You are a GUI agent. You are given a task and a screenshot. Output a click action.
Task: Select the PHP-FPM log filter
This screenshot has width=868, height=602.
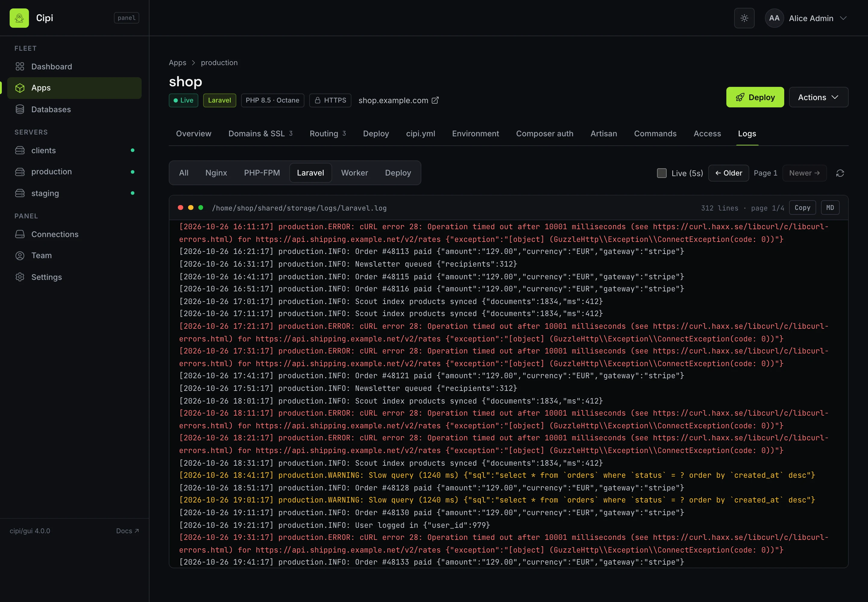click(262, 173)
